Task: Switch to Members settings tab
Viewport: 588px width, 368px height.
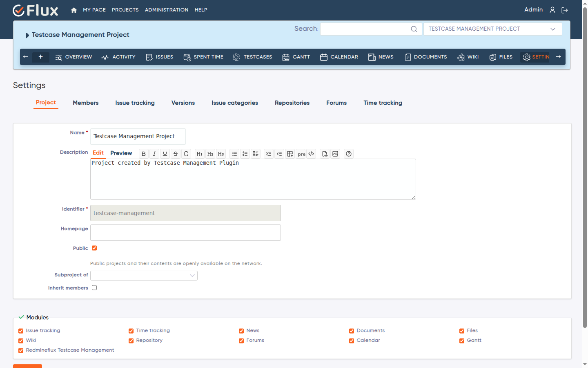Action: (86, 103)
